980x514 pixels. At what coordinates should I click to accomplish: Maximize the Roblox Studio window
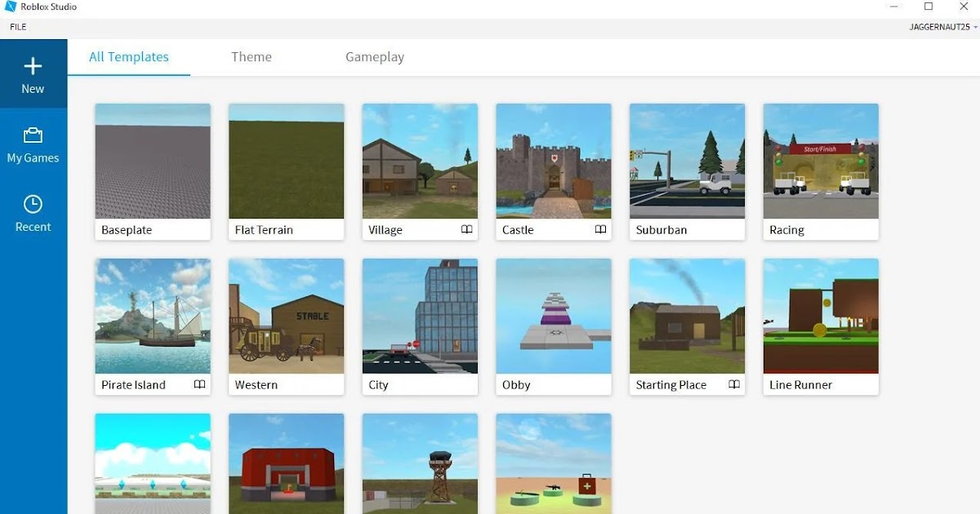tap(929, 7)
